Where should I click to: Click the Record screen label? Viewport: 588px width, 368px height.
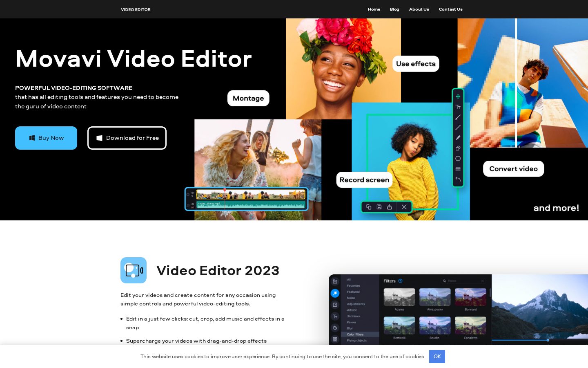(364, 180)
